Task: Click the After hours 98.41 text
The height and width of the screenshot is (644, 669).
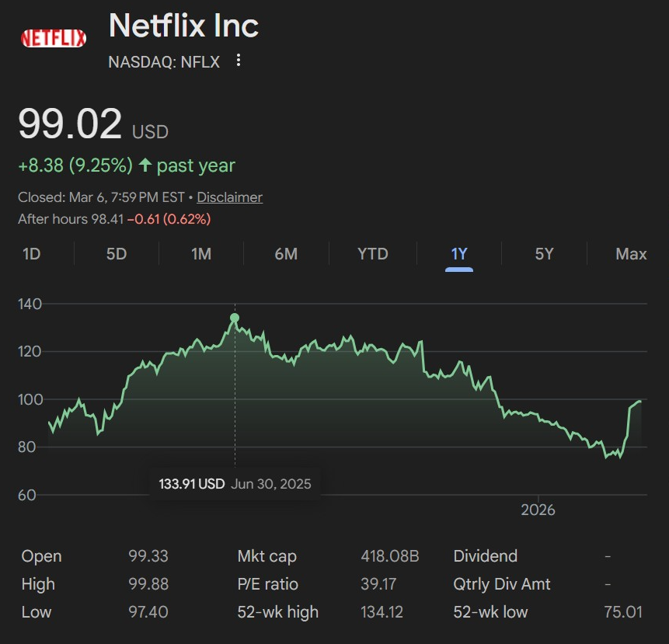Action: click(71, 219)
